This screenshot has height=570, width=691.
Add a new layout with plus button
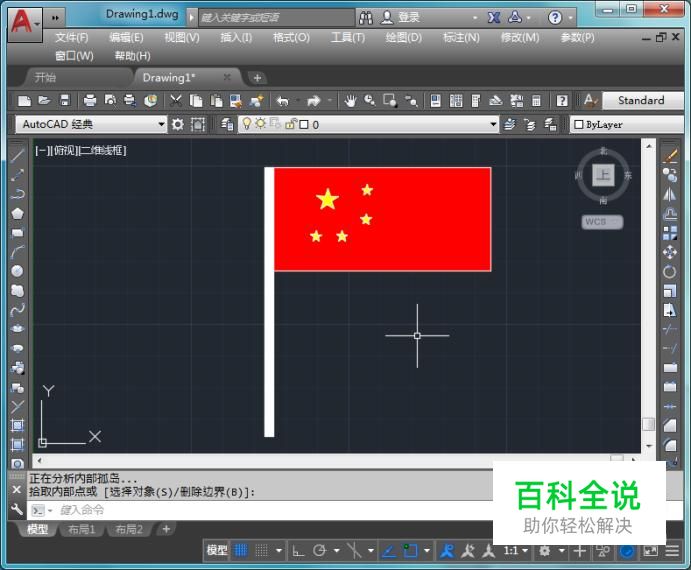166,529
